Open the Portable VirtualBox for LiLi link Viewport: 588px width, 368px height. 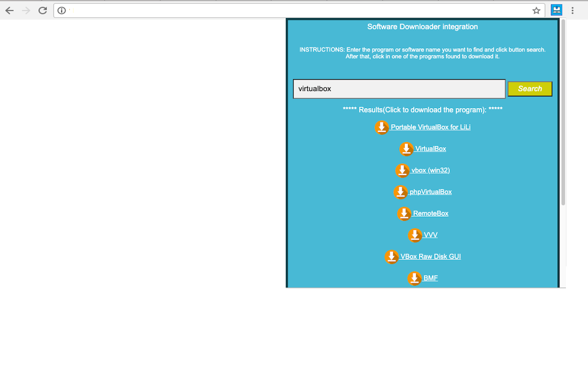click(x=430, y=127)
